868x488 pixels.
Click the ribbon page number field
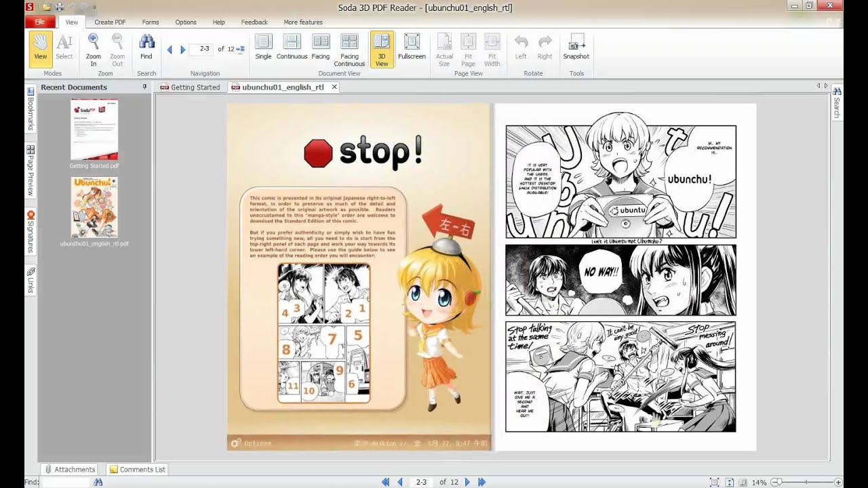[202, 49]
